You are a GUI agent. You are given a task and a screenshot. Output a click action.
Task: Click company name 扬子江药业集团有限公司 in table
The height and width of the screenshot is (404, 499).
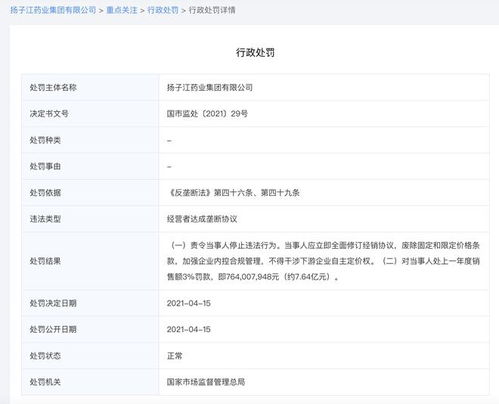coord(210,88)
